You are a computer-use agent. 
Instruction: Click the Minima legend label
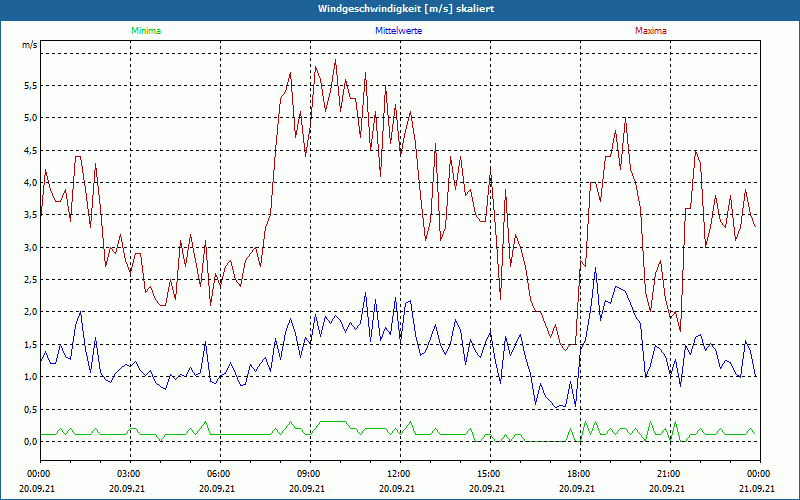(x=145, y=31)
